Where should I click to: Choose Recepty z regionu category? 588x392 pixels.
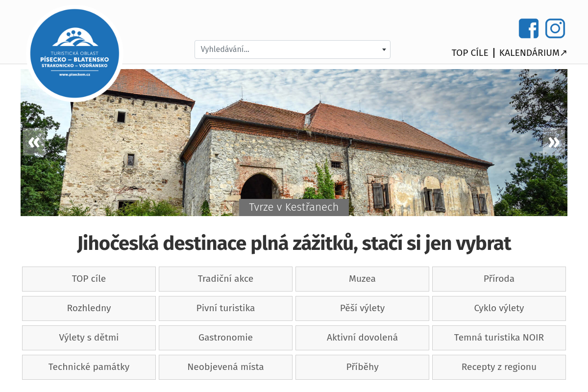tap(499, 367)
